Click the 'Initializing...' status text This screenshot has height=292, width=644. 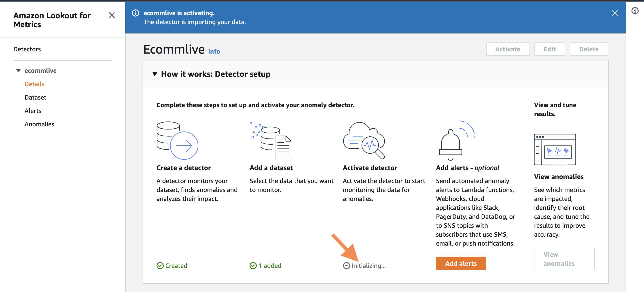pyautogui.click(x=369, y=266)
